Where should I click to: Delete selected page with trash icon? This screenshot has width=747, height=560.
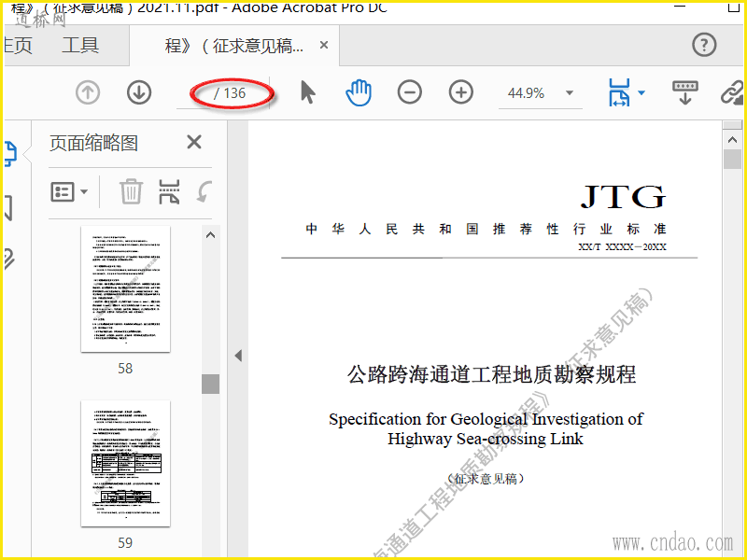click(131, 191)
